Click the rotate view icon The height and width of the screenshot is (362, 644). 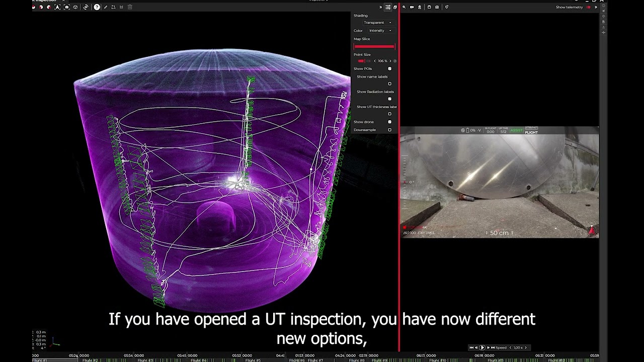(86, 7)
